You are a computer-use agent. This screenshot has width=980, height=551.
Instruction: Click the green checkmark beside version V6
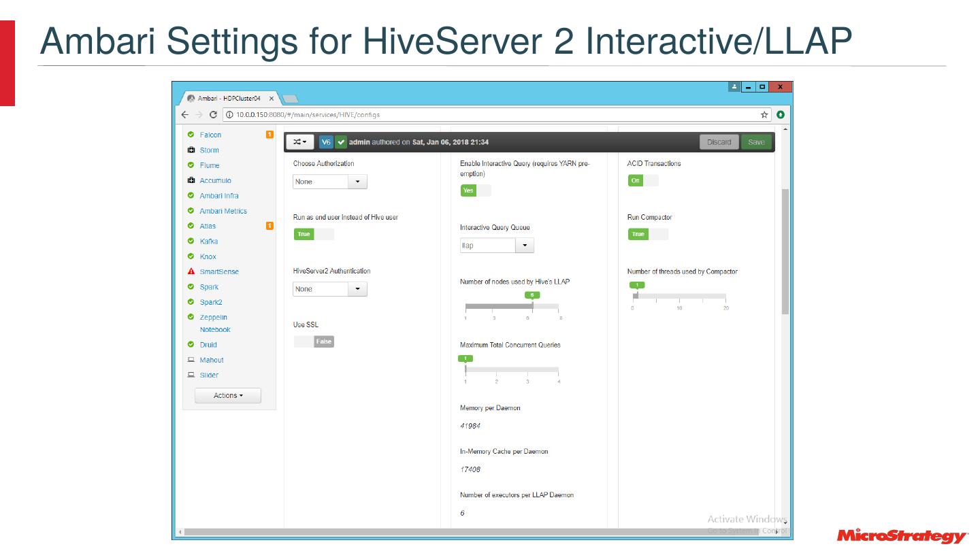click(x=341, y=142)
